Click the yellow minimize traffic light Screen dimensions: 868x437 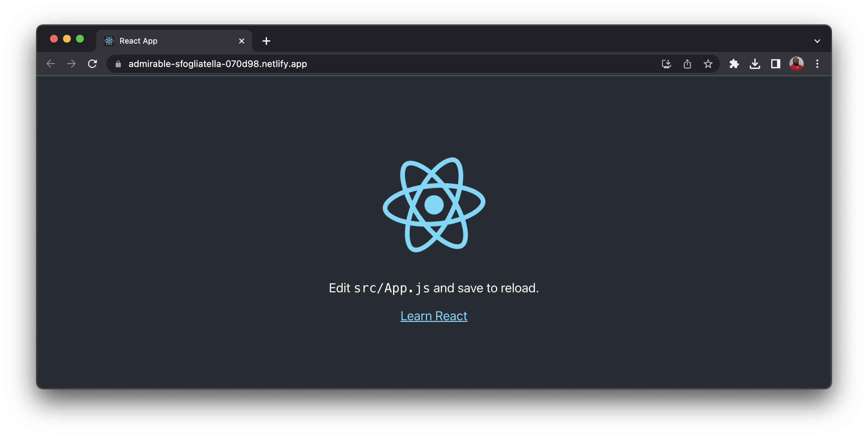pyautogui.click(x=67, y=39)
